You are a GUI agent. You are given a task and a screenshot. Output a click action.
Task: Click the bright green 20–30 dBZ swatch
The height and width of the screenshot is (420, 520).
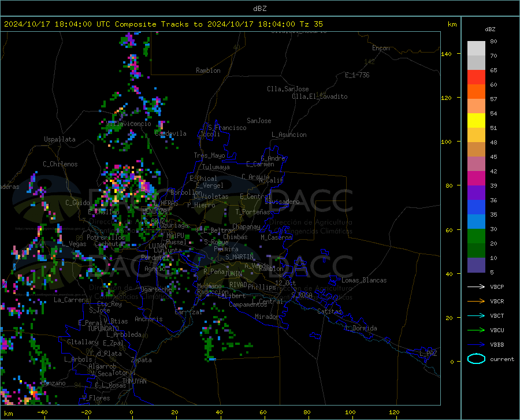[476, 236]
